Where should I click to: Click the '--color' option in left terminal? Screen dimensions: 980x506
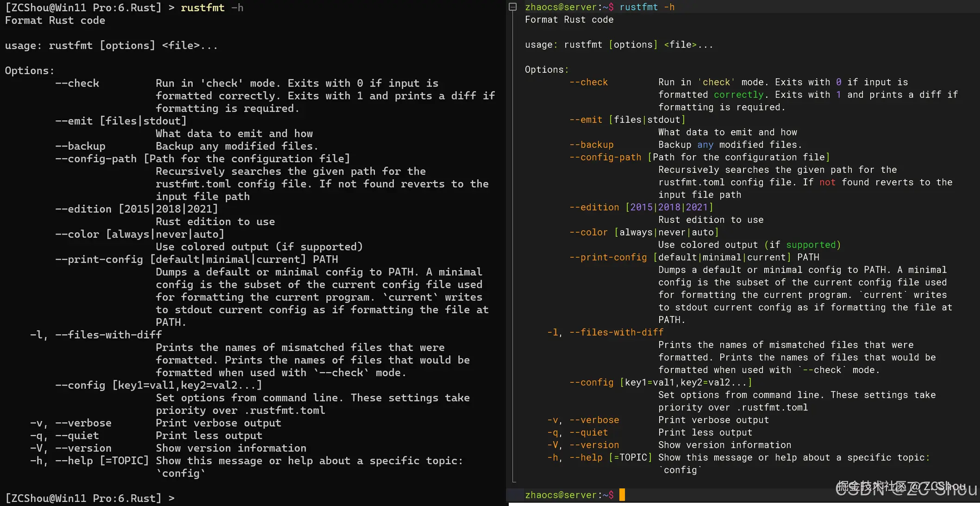pos(77,234)
